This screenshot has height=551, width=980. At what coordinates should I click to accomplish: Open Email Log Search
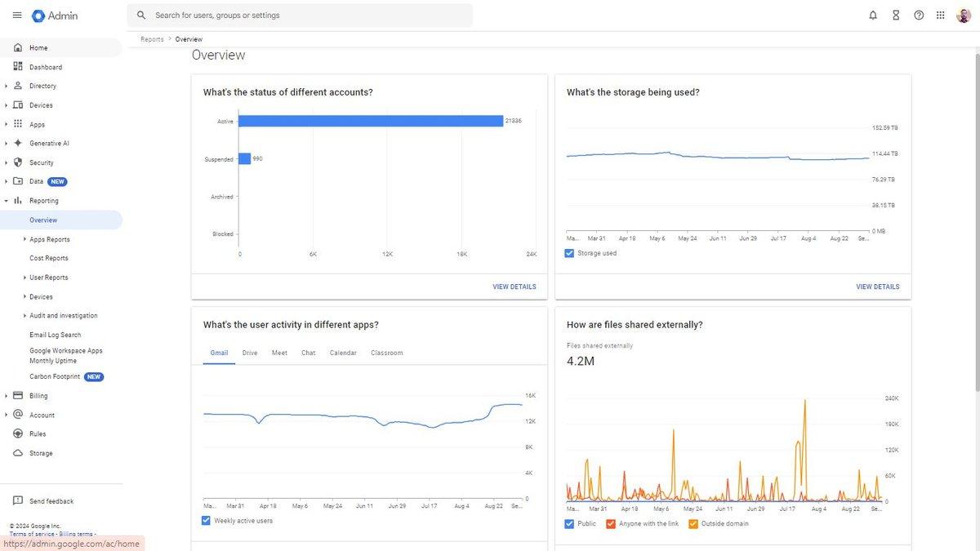pyautogui.click(x=56, y=335)
